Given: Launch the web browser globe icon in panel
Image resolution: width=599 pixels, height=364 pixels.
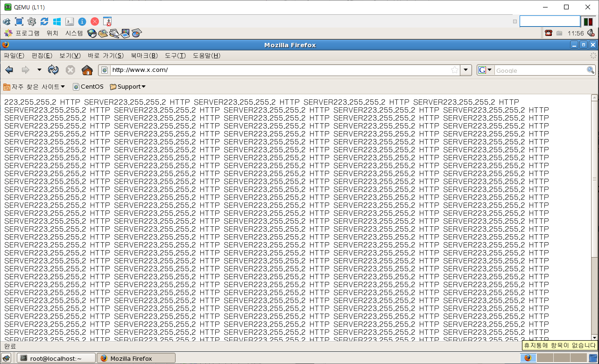Looking at the screenshot, I should [92, 33].
